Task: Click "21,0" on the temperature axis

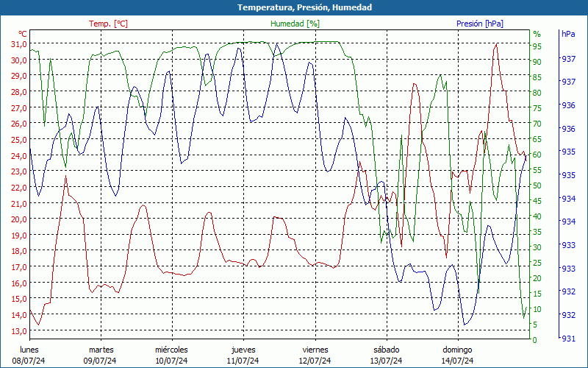Action: click(19, 204)
